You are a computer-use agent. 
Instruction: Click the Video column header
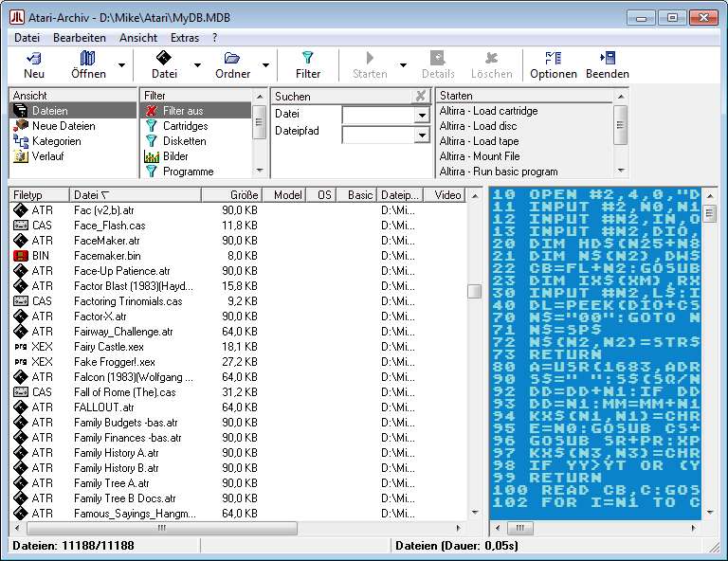tap(446, 195)
